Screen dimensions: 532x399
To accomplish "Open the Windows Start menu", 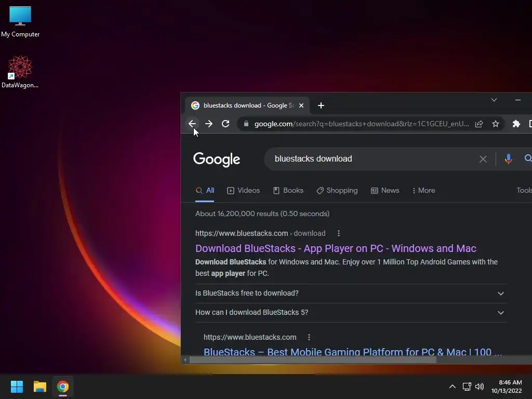I will coord(17,387).
